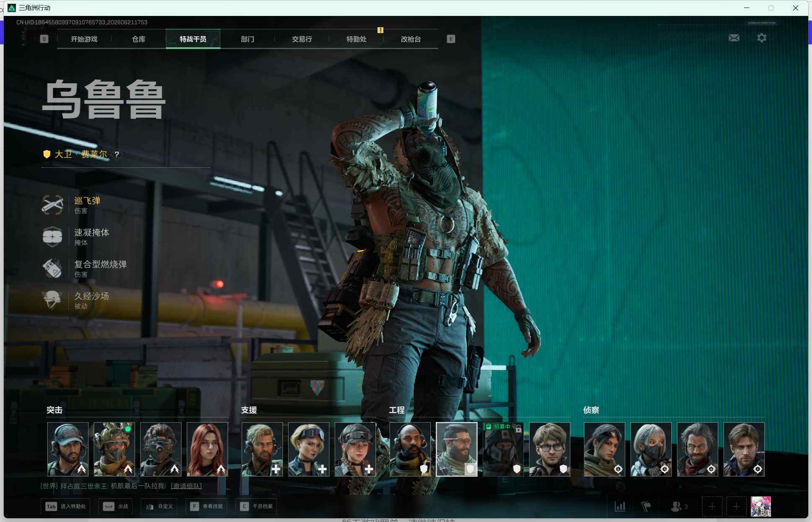Image resolution: width=812 pixels, height=522 pixels.
Task: Select the 特战干员 tab
Action: click(x=193, y=39)
